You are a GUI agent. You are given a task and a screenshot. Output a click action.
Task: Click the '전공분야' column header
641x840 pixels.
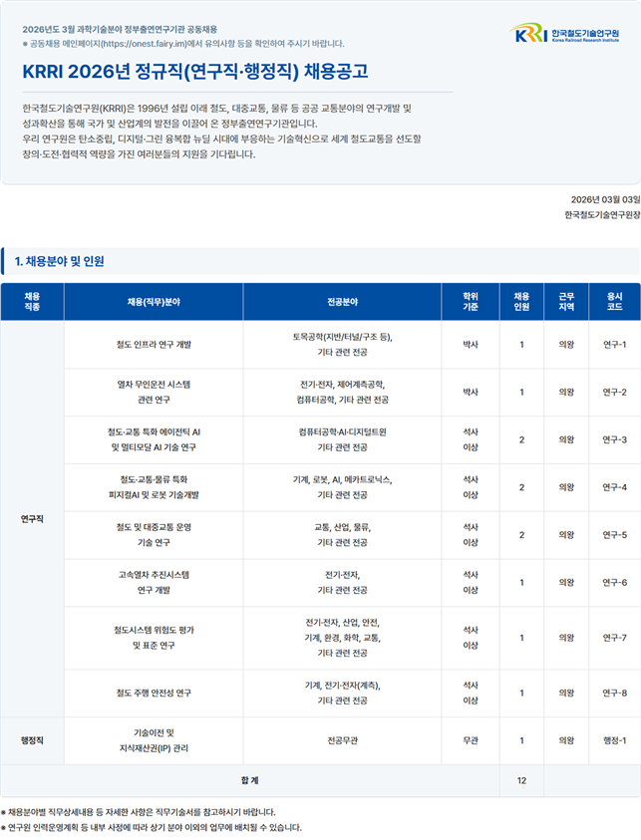point(342,302)
